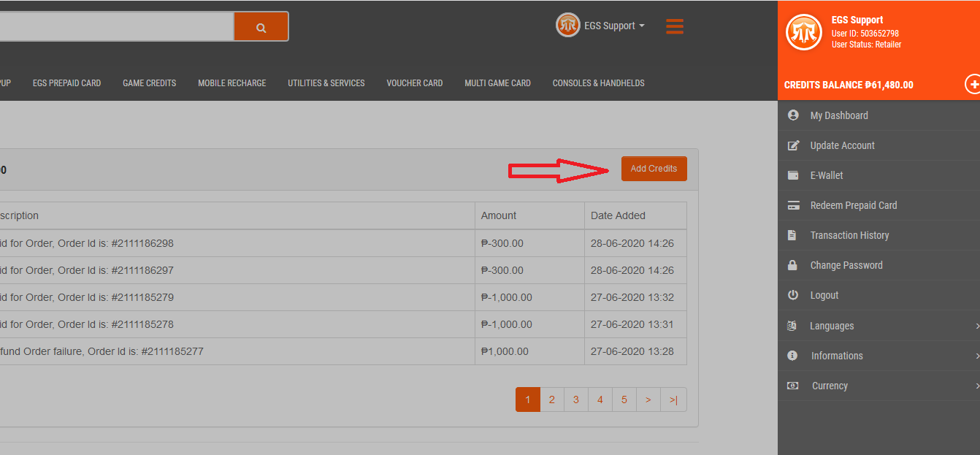Go to next page with > button
This screenshot has width=980, height=455.
(x=648, y=399)
